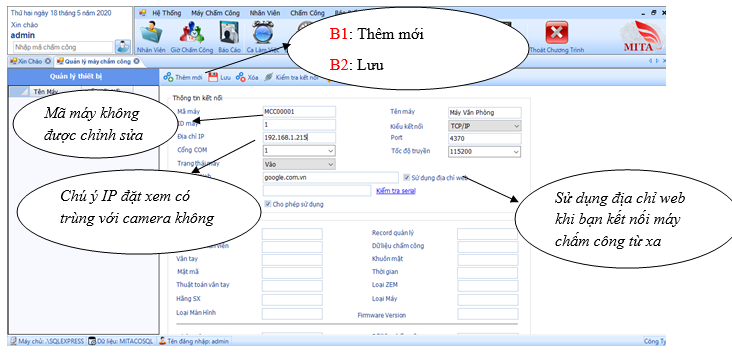The height and width of the screenshot is (360, 732).
Task: Click the Tên đăng nhập admin status entry
Action: (194, 341)
